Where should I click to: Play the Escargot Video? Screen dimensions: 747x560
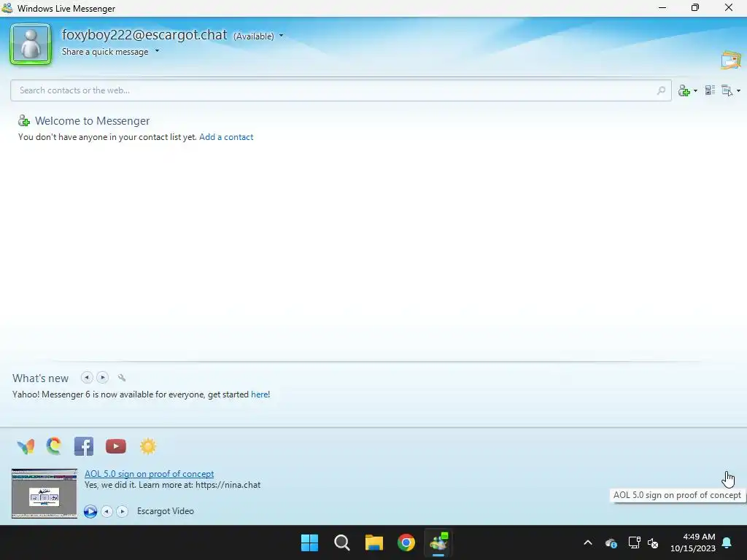click(90, 511)
